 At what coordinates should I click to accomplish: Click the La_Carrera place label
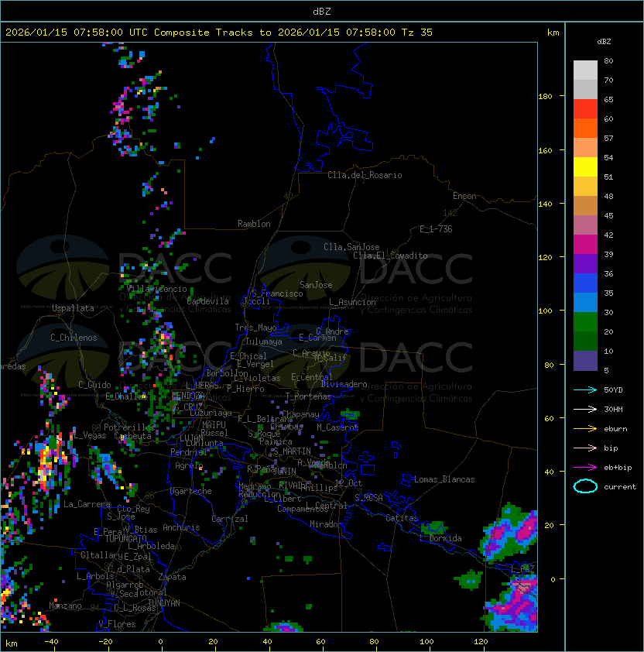pyautogui.click(x=87, y=504)
